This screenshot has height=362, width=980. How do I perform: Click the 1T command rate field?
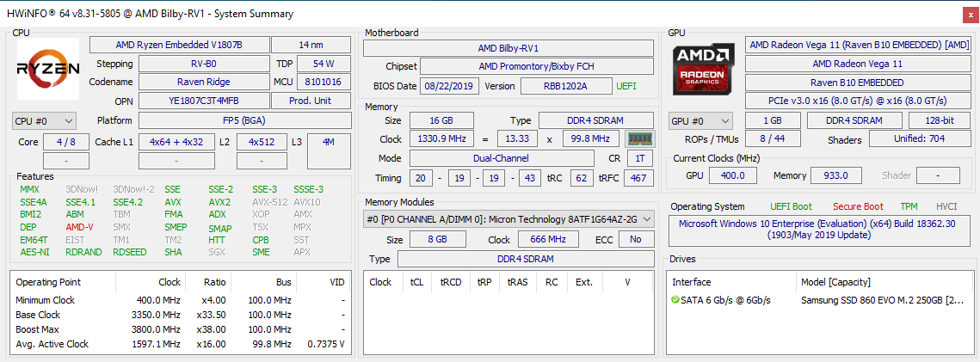(x=641, y=158)
